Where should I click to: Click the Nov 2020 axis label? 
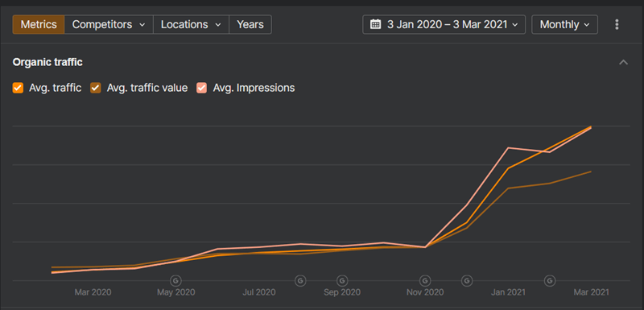425,293
